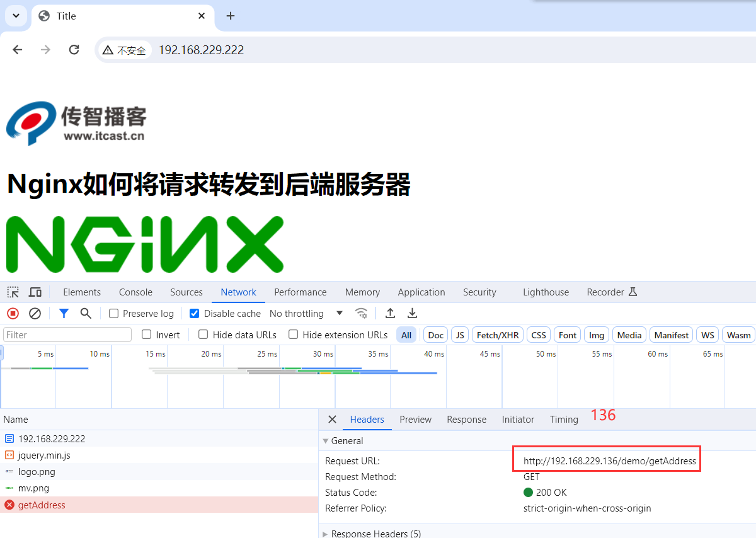The height and width of the screenshot is (538, 756).
Task: Open the tab search dropdown arrow
Action: (x=16, y=16)
